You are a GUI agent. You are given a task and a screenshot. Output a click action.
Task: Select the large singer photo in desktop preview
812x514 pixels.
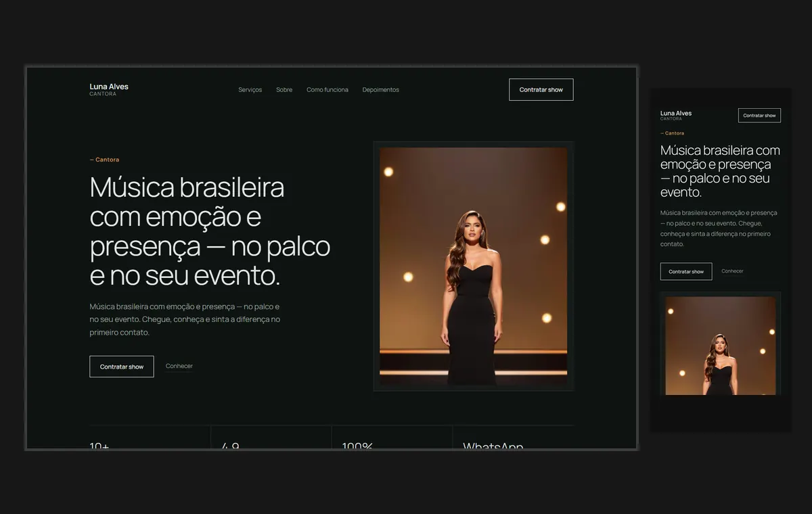(474, 266)
